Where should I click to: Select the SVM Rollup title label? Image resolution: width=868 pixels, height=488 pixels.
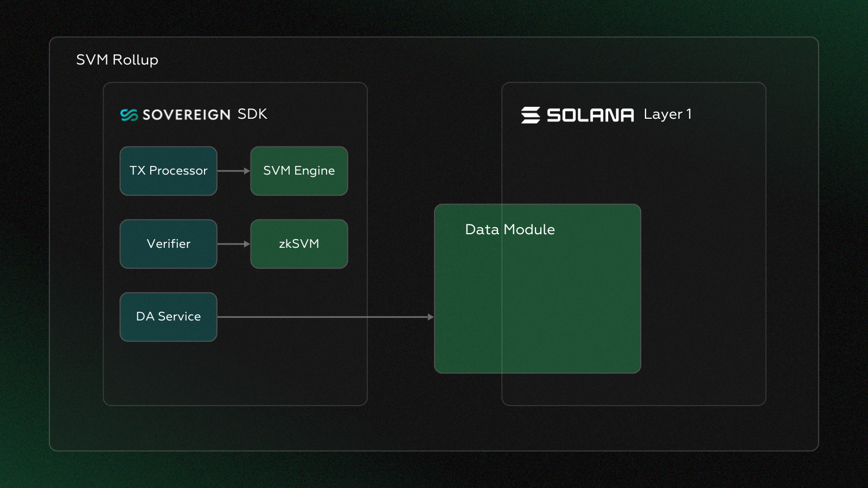tap(117, 60)
